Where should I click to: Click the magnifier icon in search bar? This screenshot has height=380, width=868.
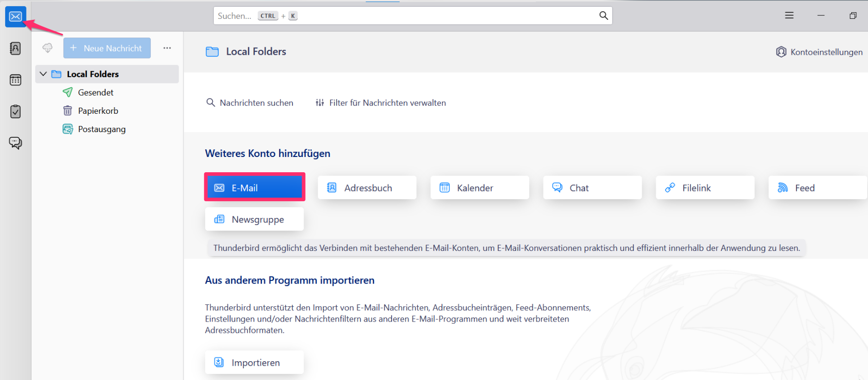coord(603,16)
